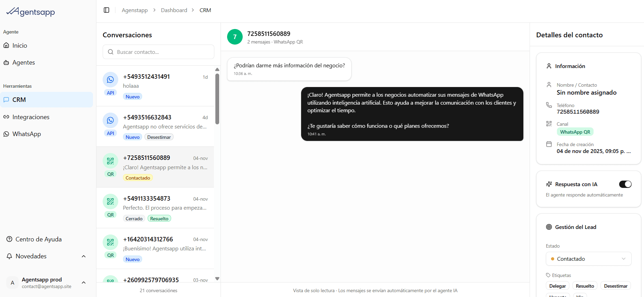Toggle the Delegar tag

click(558, 286)
